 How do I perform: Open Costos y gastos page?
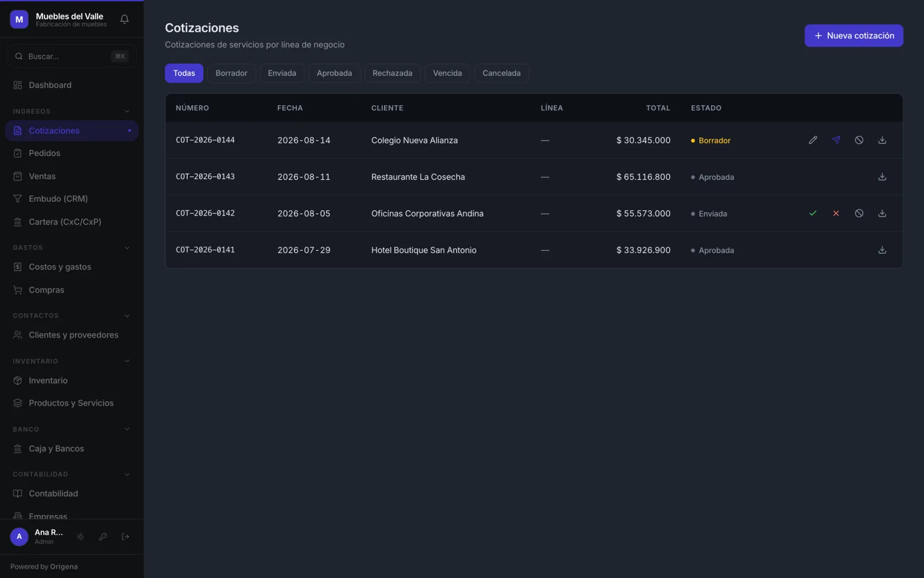72,267
